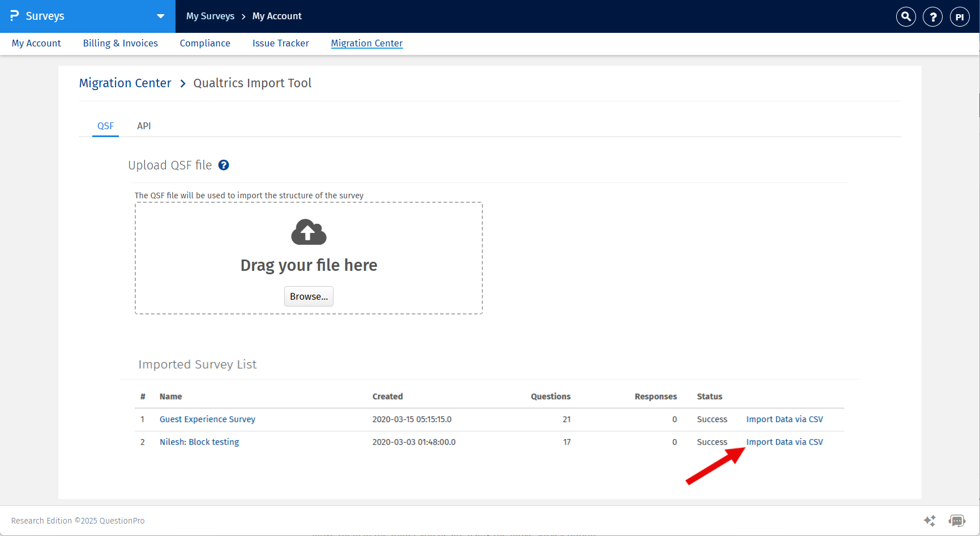This screenshot has width=980, height=536.
Task: Open the chat bubble icon in footer
Action: click(957, 520)
